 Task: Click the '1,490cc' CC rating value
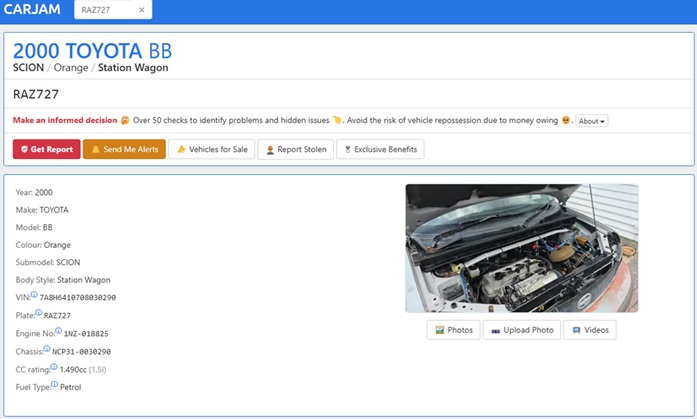(x=73, y=370)
